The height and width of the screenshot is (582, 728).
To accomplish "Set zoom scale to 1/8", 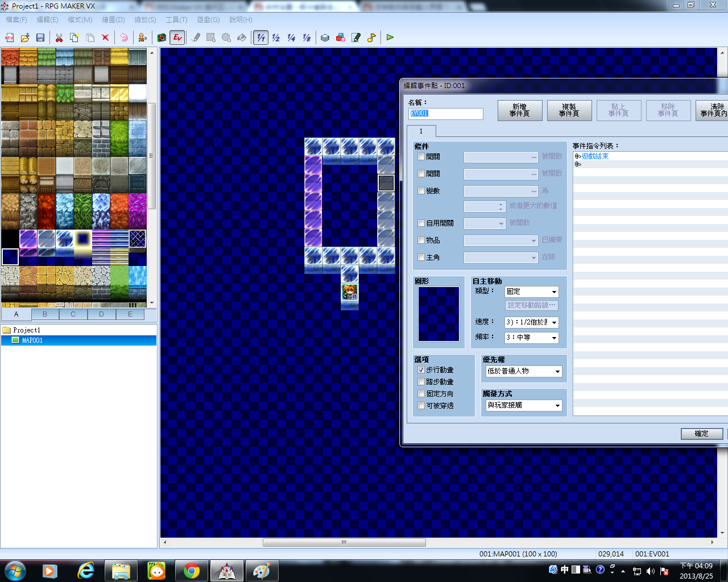I will [307, 38].
